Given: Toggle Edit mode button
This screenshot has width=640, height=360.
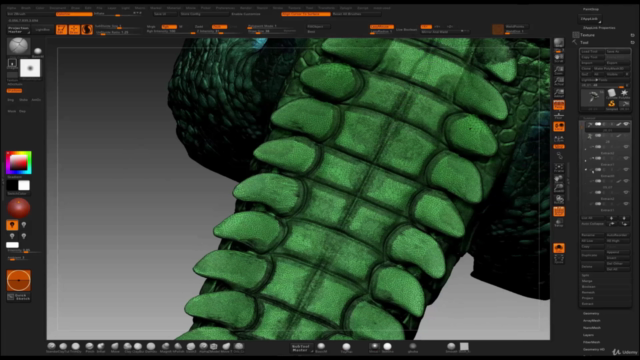Looking at the screenshot, I should (62, 29).
